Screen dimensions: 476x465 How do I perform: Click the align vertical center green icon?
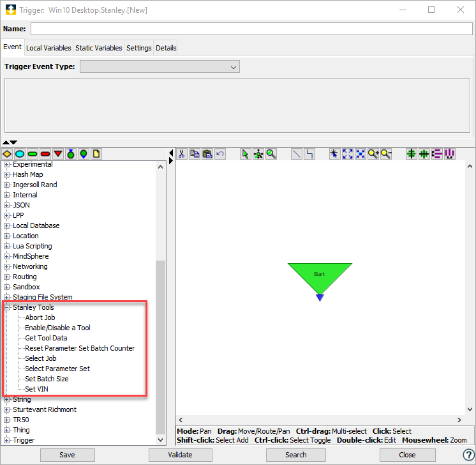click(412, 154)
